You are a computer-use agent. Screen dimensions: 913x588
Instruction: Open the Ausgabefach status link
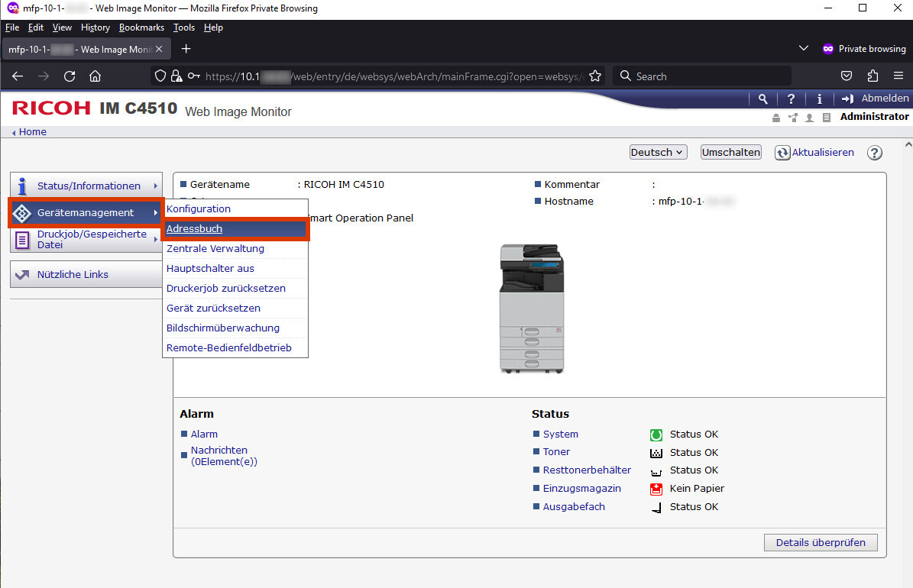click(x=574, y=506)
